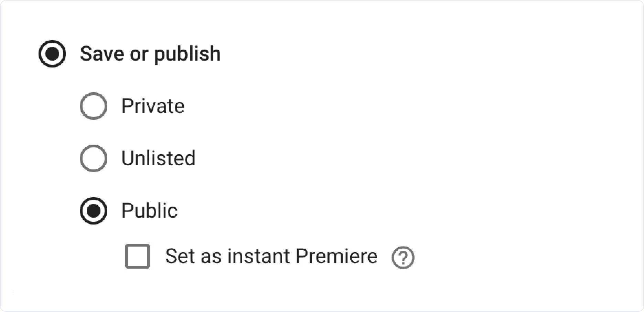Set video visibility to Private
Screen dimensions: 644x312
94,106
